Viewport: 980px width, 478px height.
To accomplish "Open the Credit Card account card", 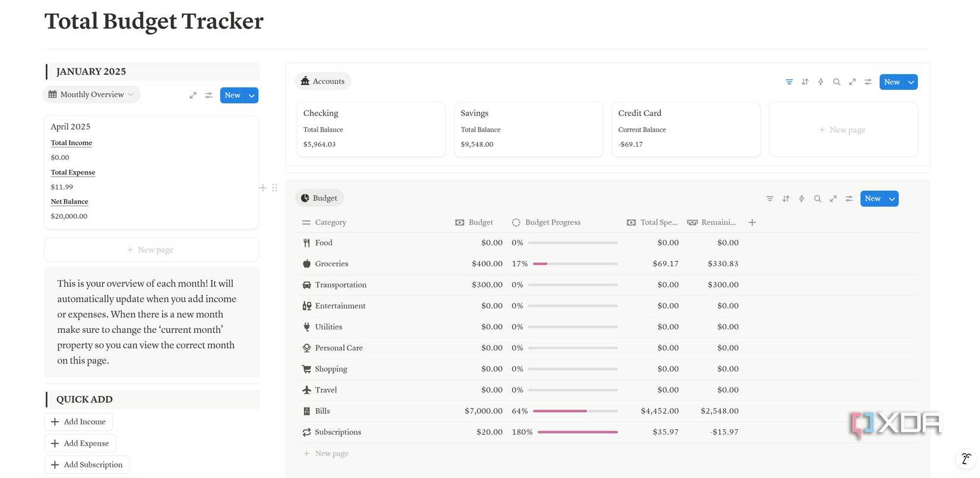I will (x=686, y=129).
